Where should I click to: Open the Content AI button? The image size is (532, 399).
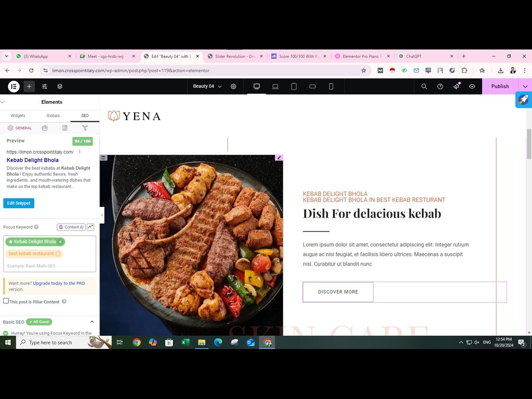pos(71,227)
